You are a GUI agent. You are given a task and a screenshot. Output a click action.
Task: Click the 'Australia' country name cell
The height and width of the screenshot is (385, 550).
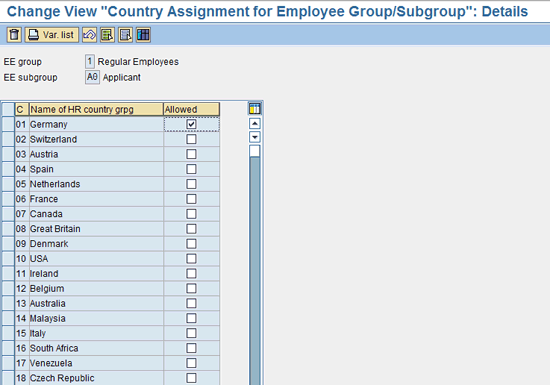96,303
